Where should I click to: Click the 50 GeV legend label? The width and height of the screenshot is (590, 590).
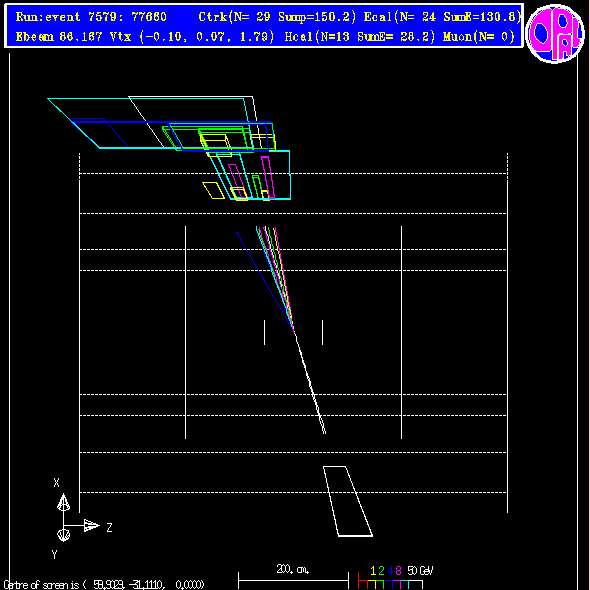[x=420, y=571]
